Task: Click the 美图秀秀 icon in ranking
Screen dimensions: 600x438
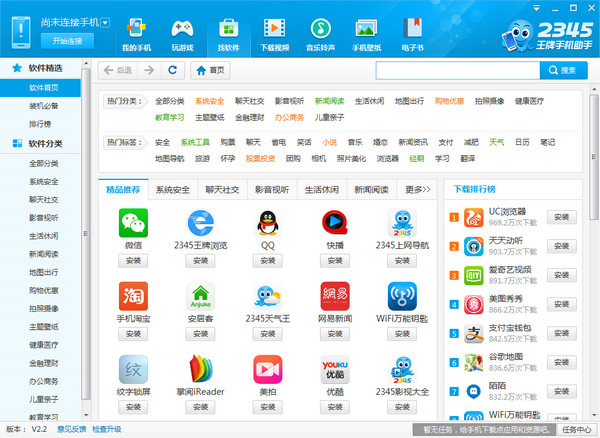Action: 474,305
